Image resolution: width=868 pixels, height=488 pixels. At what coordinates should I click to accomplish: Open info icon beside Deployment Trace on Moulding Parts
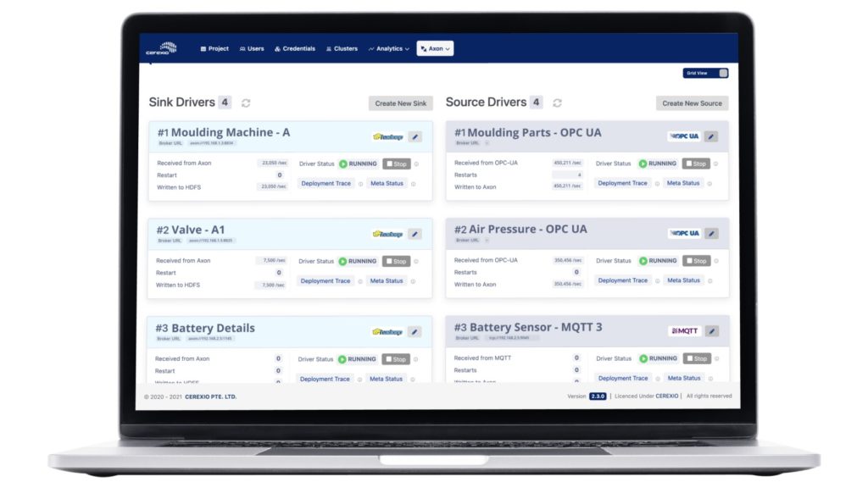658,184
